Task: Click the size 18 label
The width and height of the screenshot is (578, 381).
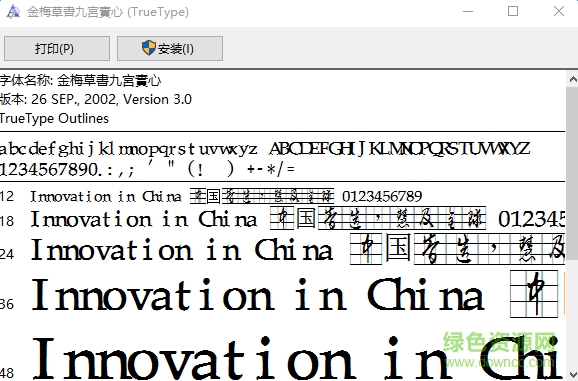Action: [x=7, y=221]
